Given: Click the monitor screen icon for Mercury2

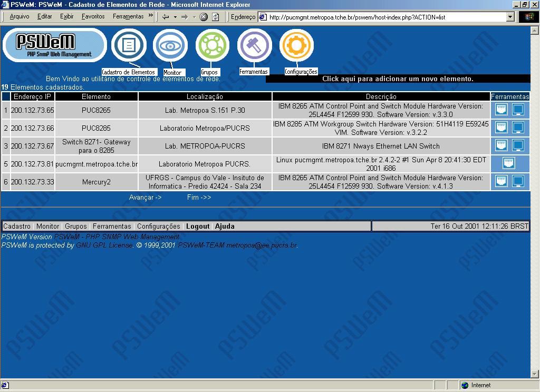Looking at the screenshot, I should click(x=518, y=181).
